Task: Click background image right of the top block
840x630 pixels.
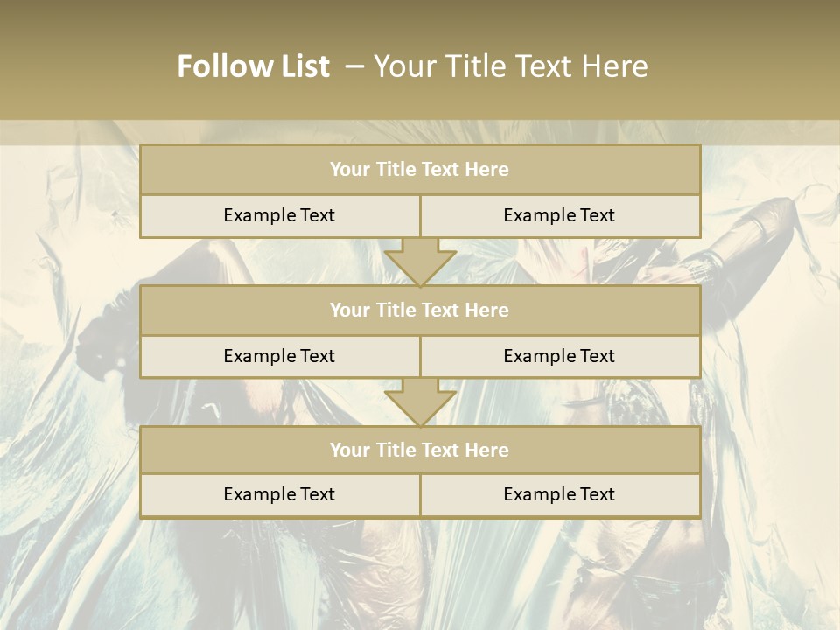Action: 770,192
